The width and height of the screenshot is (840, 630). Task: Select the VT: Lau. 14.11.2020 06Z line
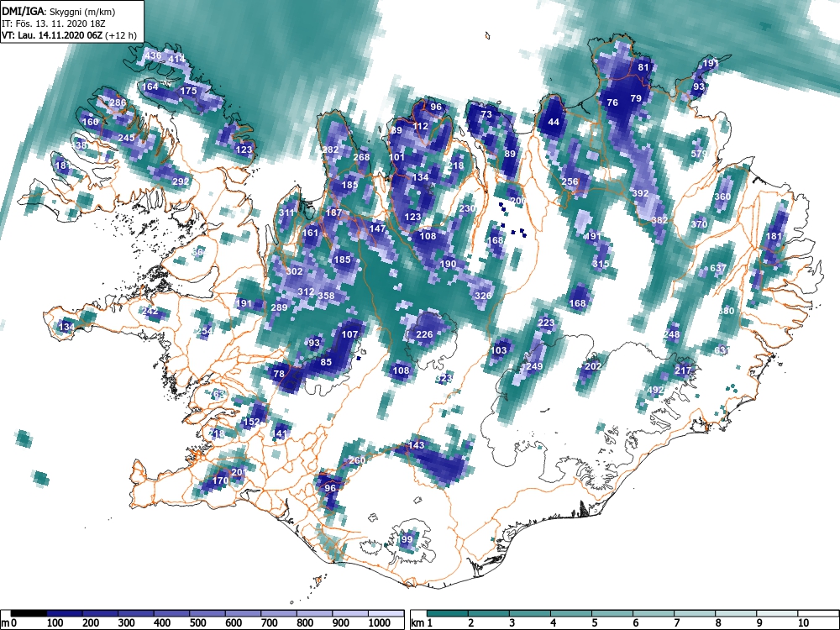(x=69, y=35)
